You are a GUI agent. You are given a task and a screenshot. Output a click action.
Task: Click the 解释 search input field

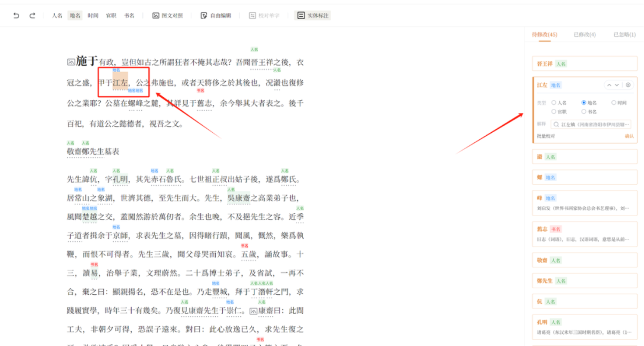(x=591, y=124)
